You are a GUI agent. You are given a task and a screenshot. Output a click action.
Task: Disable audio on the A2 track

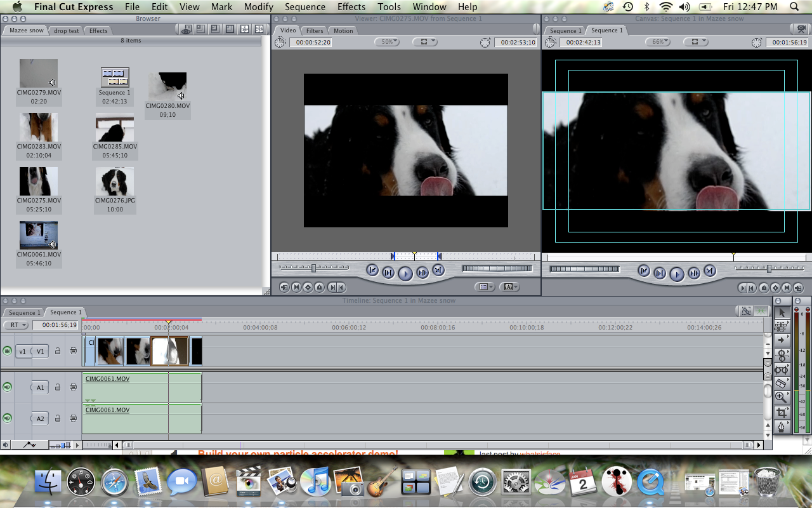(7, 418)
